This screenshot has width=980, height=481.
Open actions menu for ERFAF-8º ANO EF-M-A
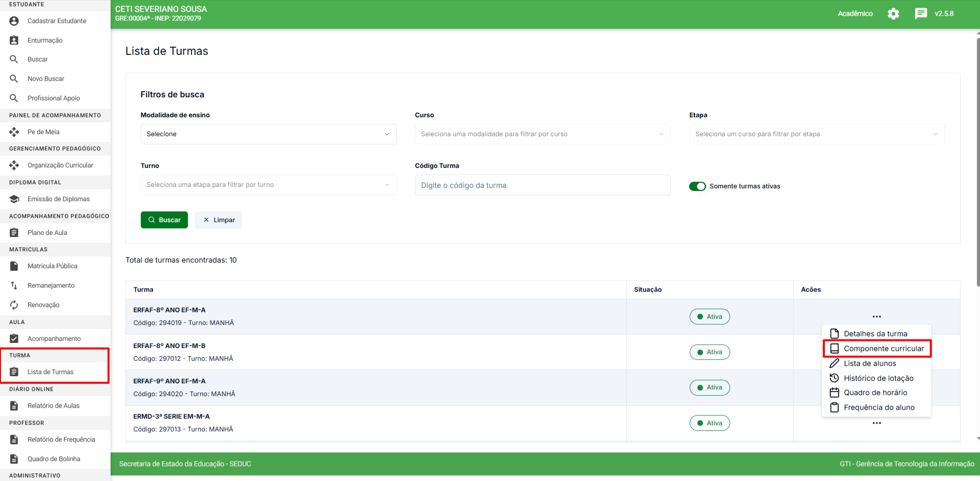coord(877,317)
